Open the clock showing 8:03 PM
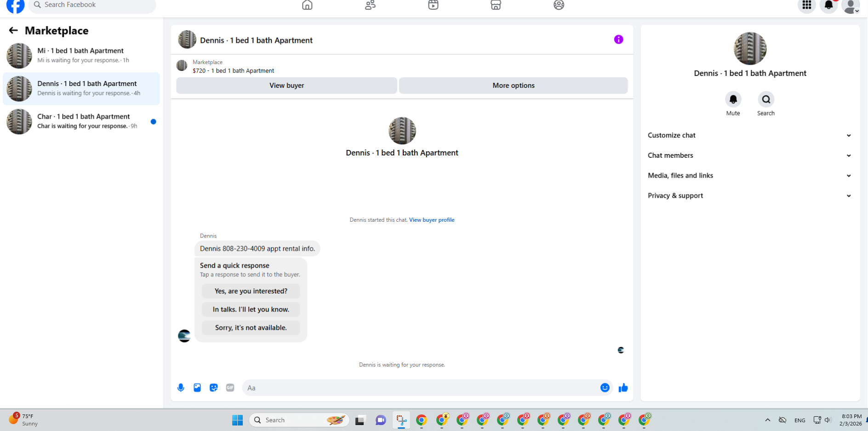The image size is (868, 431). pos(851,420)
